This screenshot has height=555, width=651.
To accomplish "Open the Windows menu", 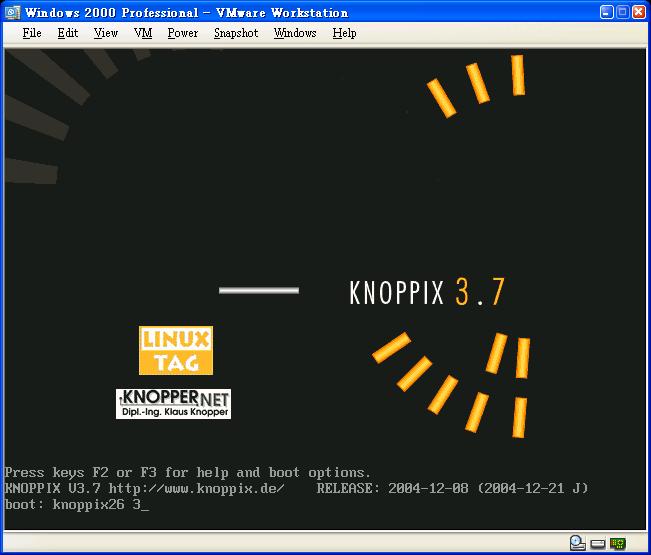I will 295,33.
